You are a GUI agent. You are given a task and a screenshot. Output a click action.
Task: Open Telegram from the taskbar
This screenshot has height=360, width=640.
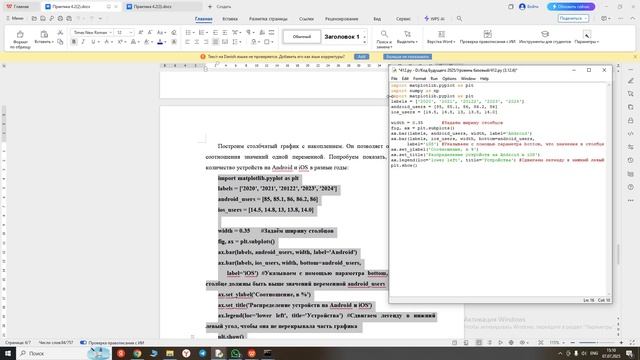203,353
